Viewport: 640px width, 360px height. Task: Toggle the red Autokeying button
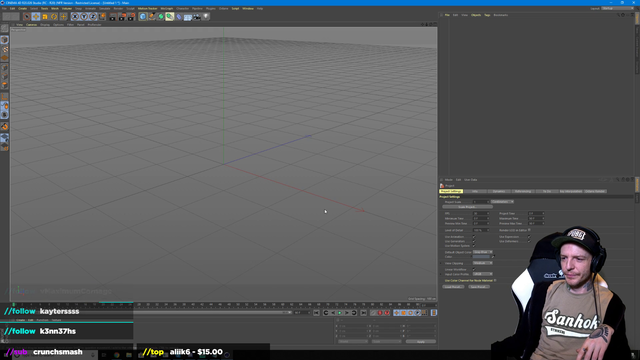click(x=380, y=313)
